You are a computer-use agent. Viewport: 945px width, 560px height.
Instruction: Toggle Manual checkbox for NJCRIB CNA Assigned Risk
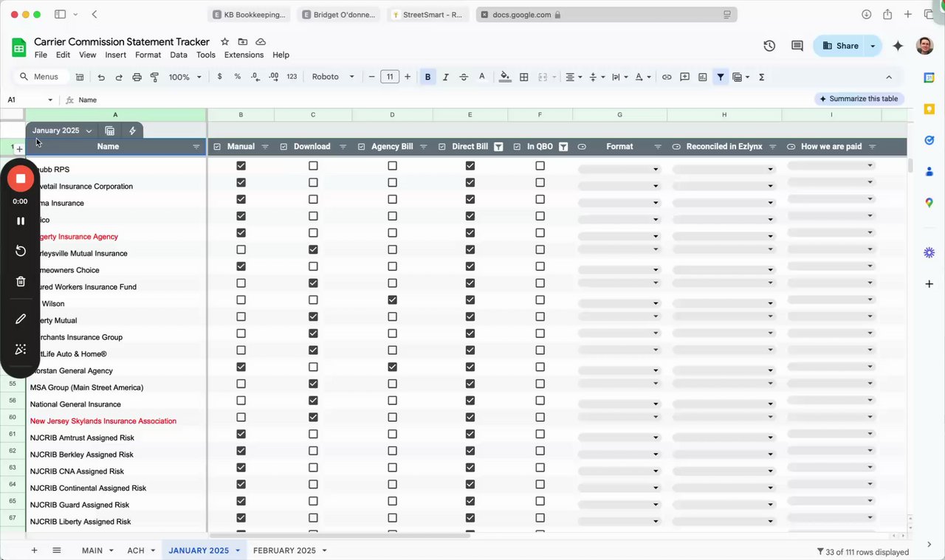(x=241, y=468)
